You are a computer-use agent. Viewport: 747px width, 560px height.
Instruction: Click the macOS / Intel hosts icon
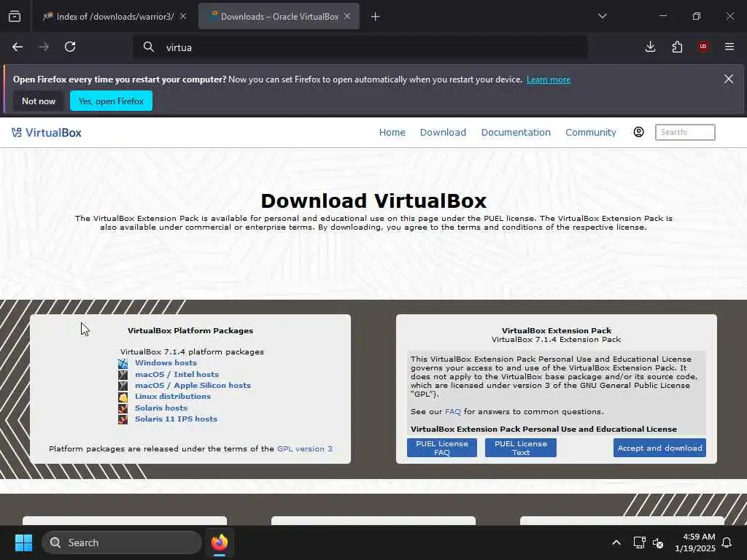(123, 375)
